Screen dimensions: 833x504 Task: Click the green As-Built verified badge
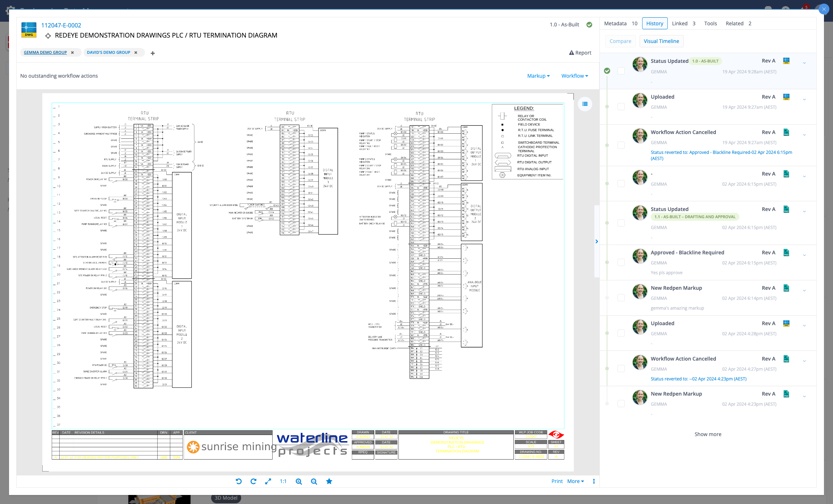click(589, 25)
